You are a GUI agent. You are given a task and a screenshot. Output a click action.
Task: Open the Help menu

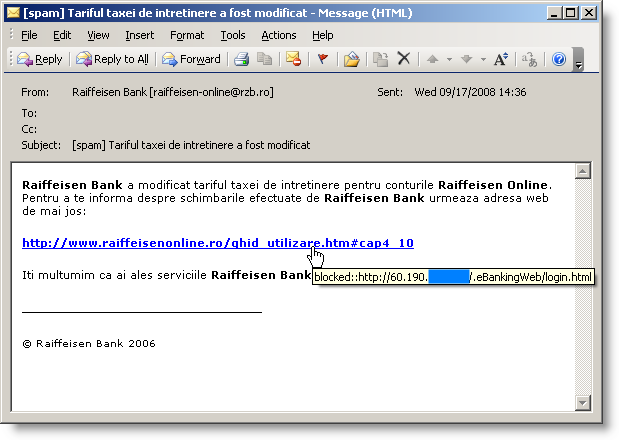(x=323, y=36)
